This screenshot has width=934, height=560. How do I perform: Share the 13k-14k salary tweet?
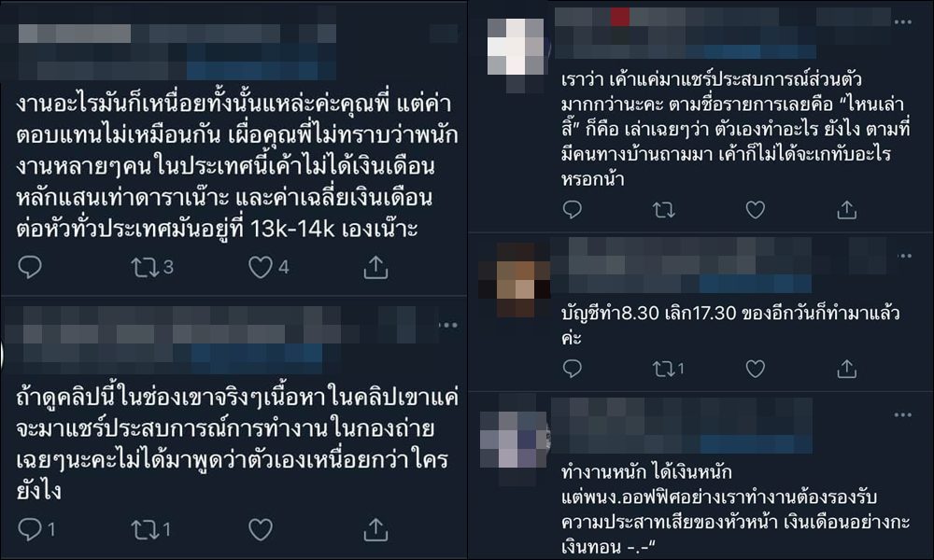375,267
